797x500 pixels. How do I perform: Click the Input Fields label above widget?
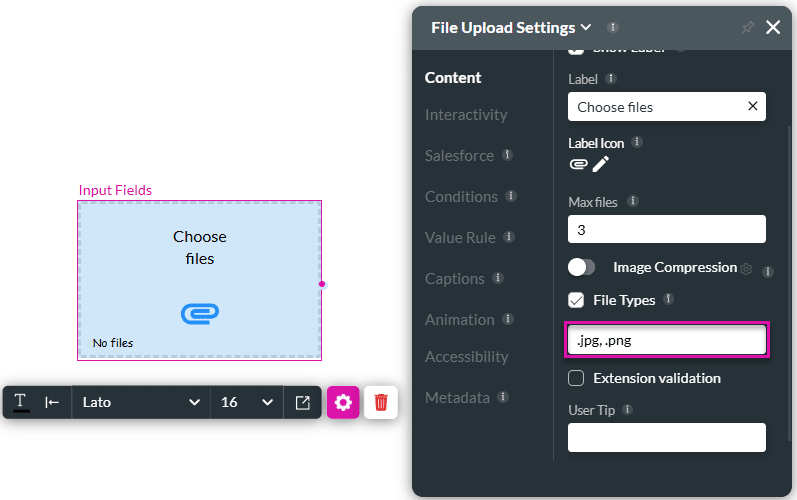coord(115,190)
